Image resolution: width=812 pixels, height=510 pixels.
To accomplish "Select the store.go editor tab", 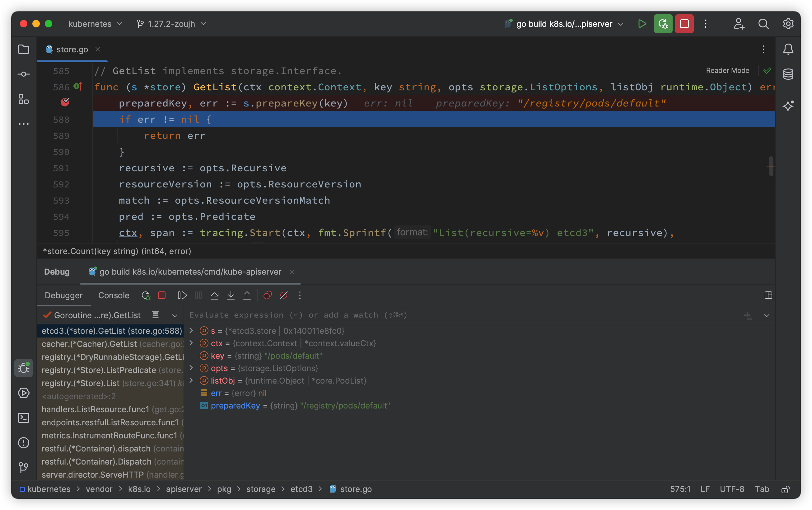I will click(72, 50).
